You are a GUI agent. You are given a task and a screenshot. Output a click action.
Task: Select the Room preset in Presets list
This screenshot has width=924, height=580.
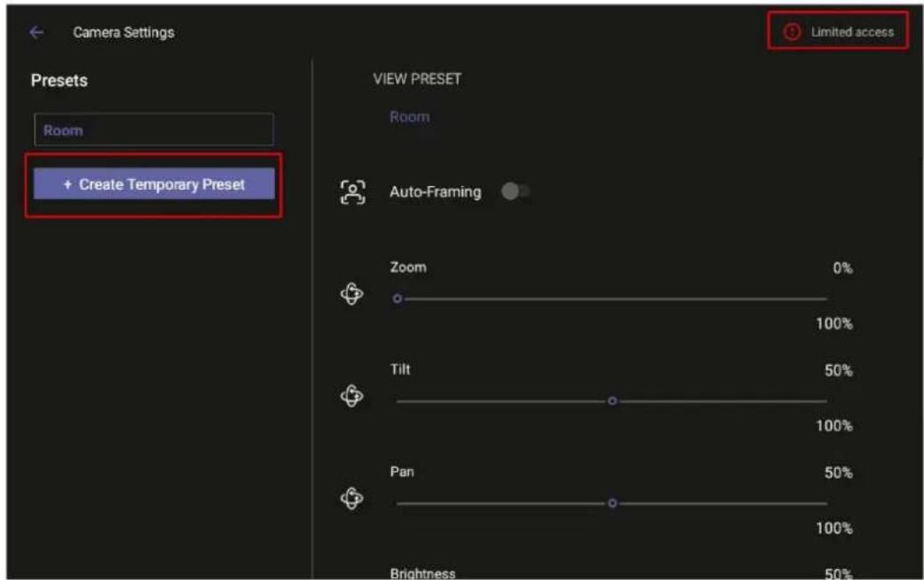click(x=154, y=130)
